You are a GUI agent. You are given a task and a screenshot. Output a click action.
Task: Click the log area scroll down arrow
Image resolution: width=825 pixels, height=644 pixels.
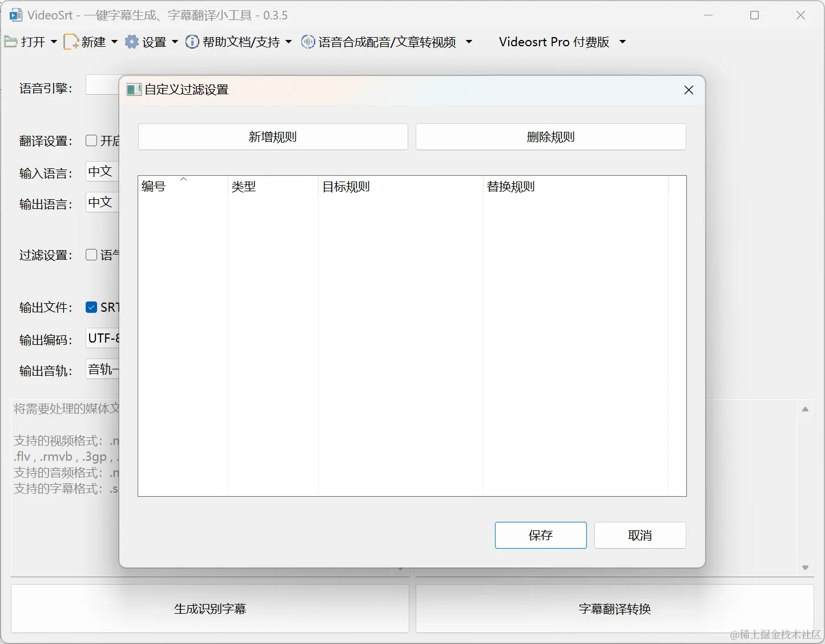(805, 567)
